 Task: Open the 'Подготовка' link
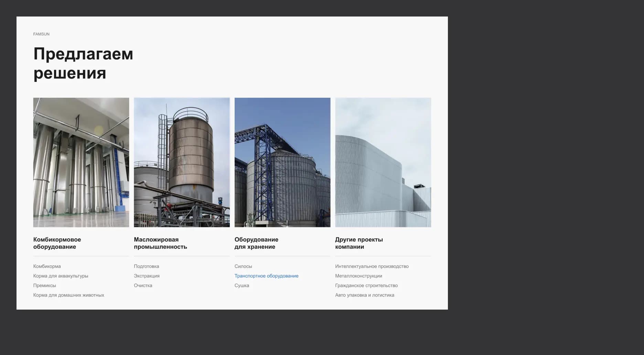point(147,266)
